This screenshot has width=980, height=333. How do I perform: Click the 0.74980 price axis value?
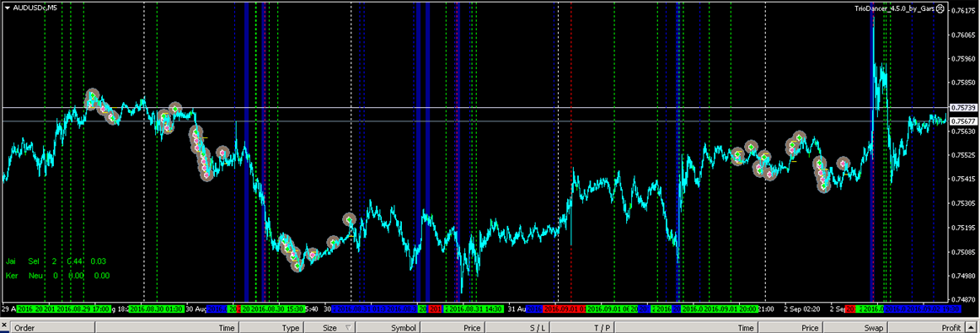click(962, 277)
